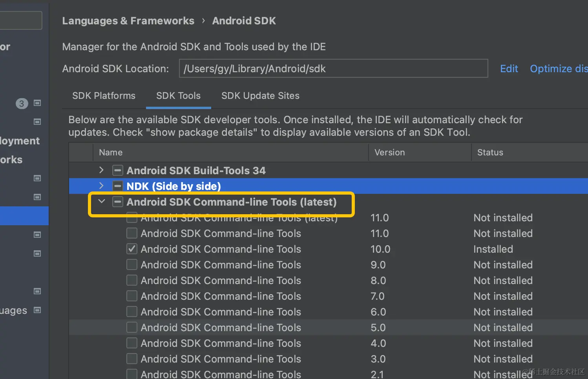Check Command-line Tools version 8.0
588x379 pixels.
point(132,280)
